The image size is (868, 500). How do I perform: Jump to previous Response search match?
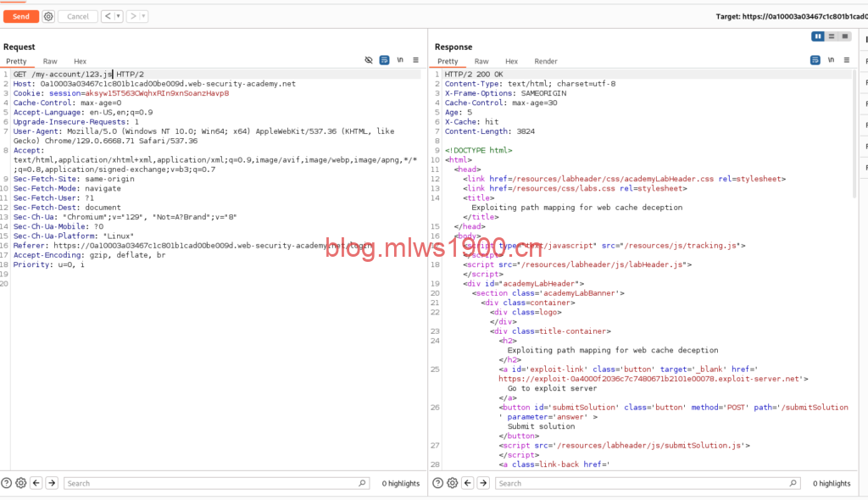pyautogui.click(x=467, y=483)
